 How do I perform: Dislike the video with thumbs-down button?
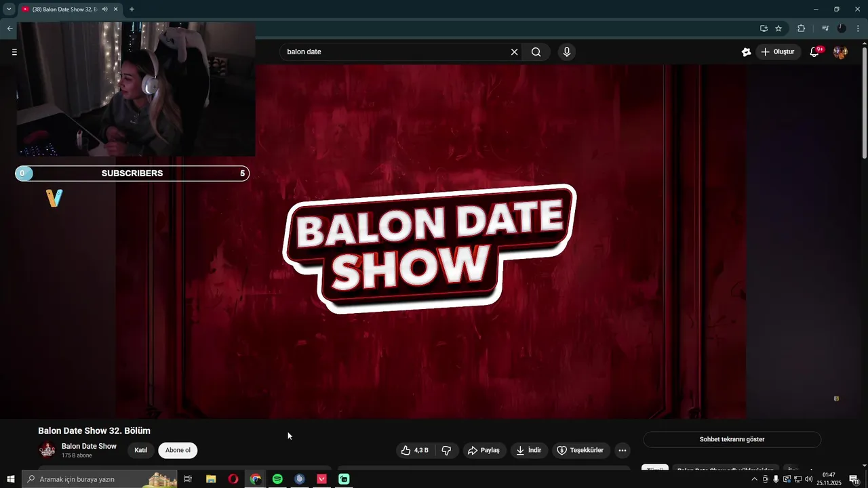pos(446,450)
